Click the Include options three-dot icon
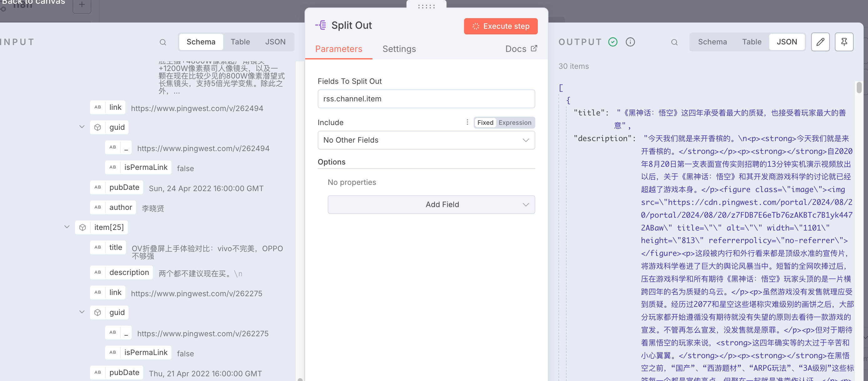Image resolution: width=868 pixels, height=381 pixels. [x=467, y=122]
